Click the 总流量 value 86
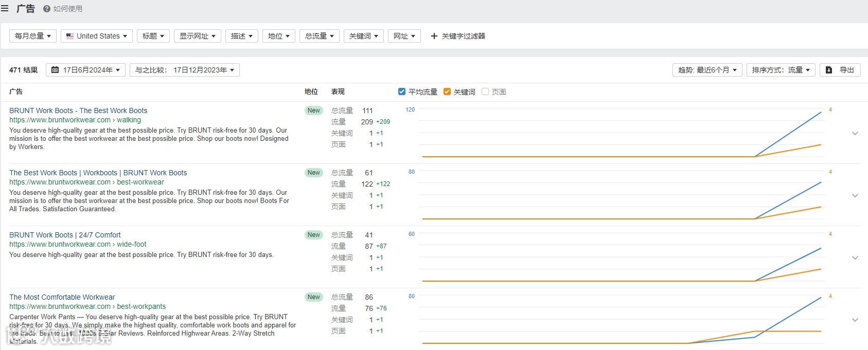The width and height of the screenshot is (868, 350). click(369, 297)
